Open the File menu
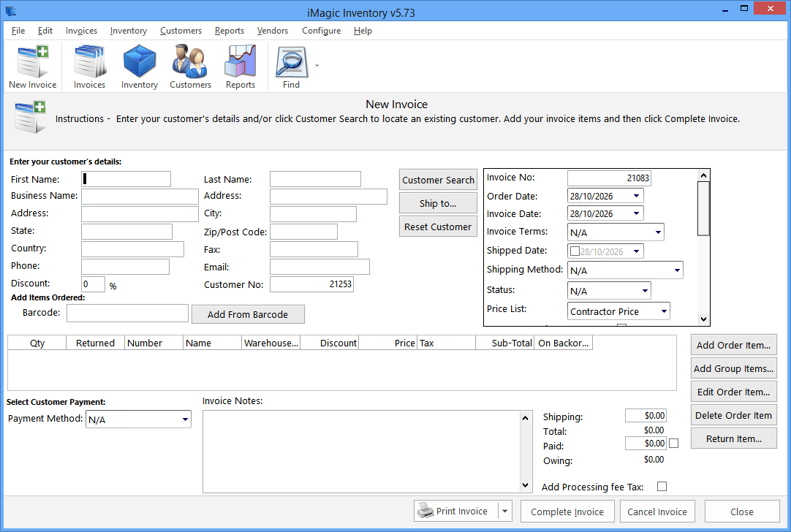This screenshot has height=532, width=791. click(18, 31)
